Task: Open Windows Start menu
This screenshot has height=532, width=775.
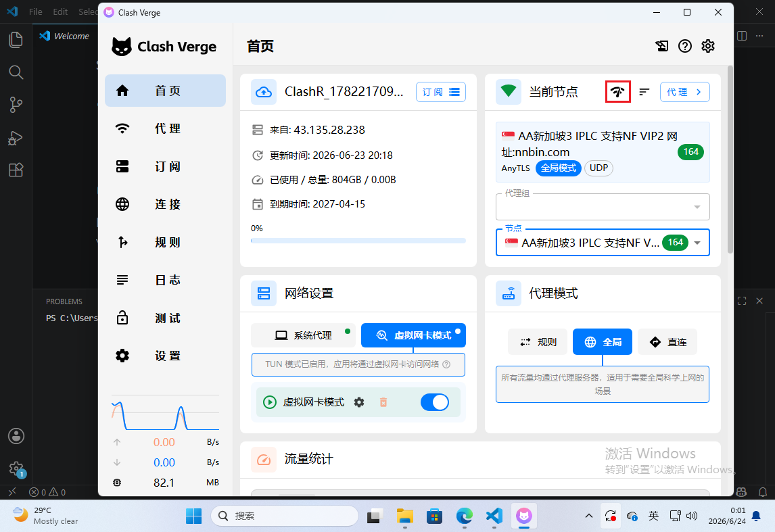Action: [x=193, y=516]
